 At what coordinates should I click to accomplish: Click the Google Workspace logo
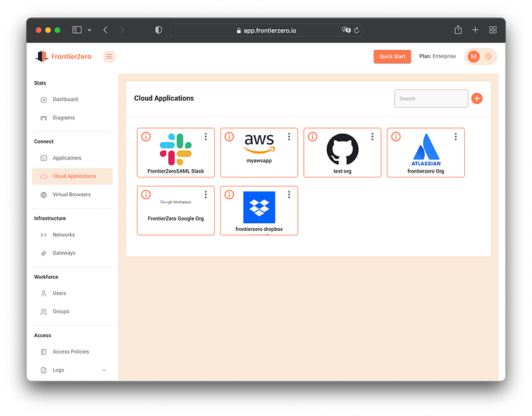pyautogui.click(x=176, y=202)
